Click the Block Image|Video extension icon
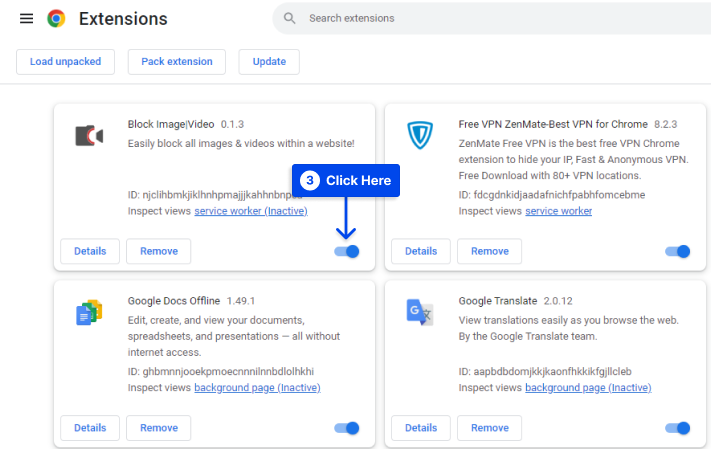Image resolution: width=711 pixels, height=449 pixels. tap(89, 136)
